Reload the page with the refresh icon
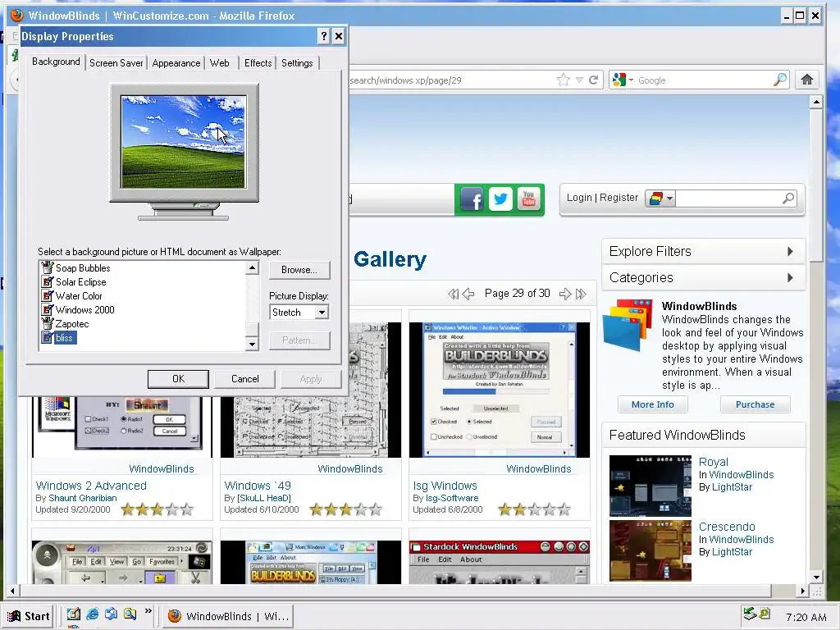840x630 pixels. [593, 80]
